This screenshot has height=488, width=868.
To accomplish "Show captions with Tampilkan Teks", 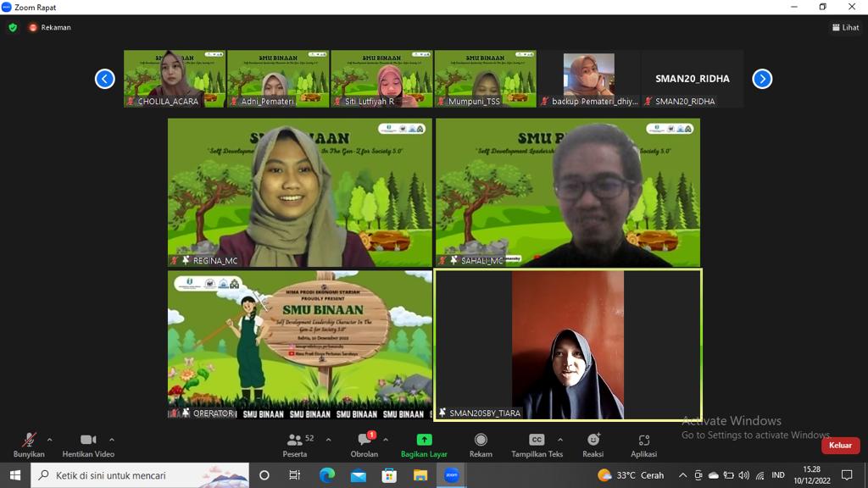I will (537, 446).
